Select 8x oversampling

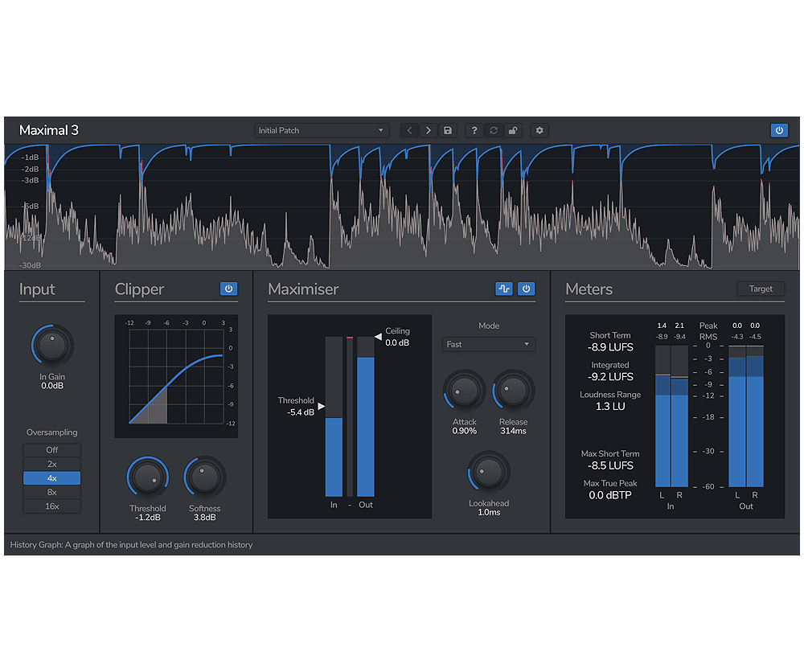[51, 492]
